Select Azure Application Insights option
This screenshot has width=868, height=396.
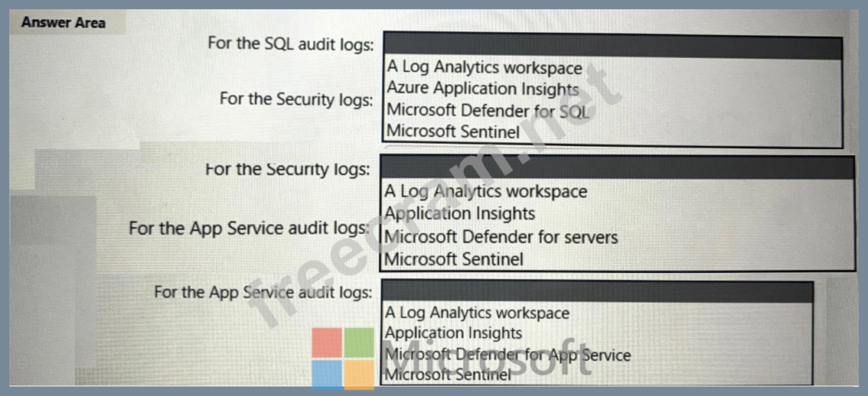[482, 89]
